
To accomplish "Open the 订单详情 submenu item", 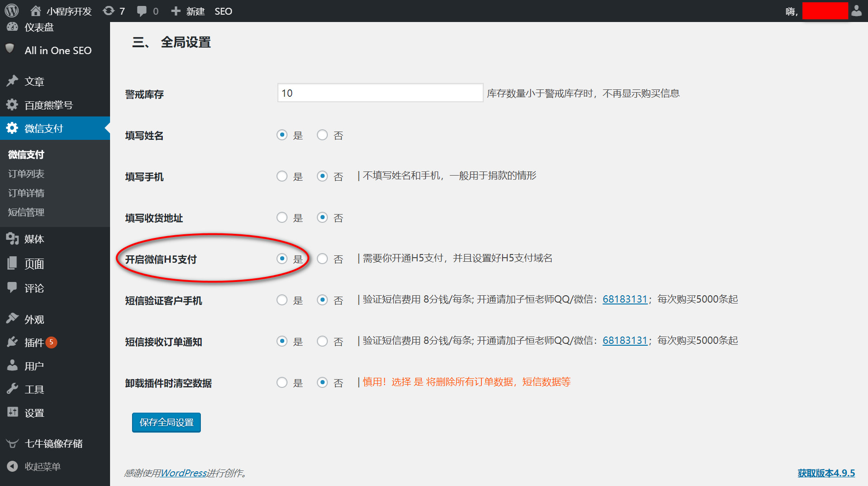I will click(x=26, y=193).
